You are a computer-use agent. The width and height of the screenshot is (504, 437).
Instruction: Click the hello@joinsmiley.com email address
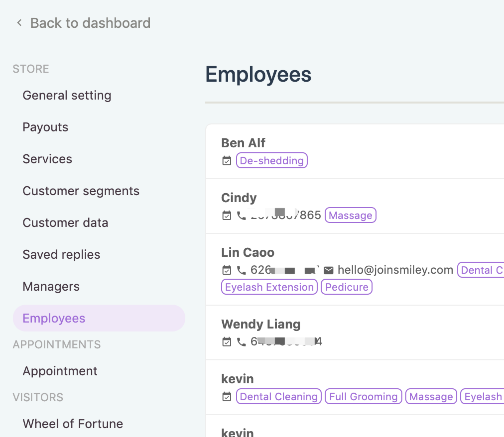[x=395, y=270]
